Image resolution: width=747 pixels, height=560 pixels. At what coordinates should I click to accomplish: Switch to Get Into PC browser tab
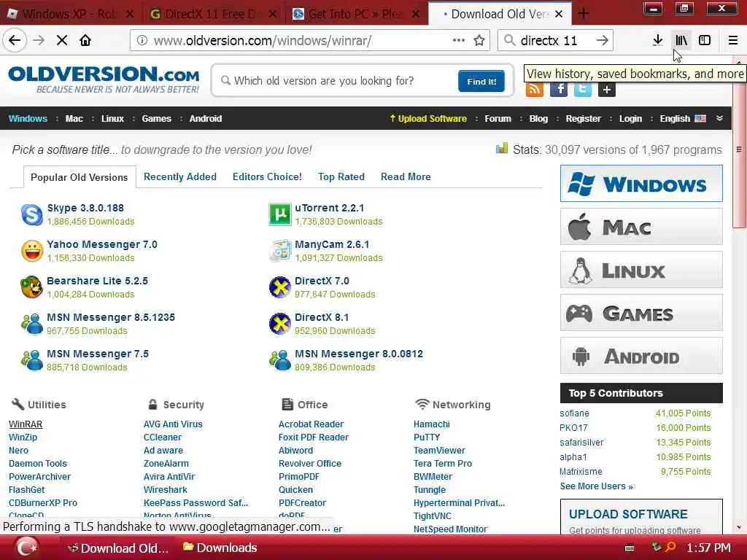(356, 14)
